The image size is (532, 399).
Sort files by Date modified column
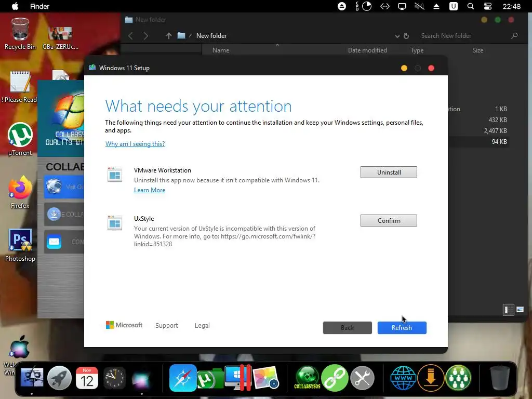point(367,50)
